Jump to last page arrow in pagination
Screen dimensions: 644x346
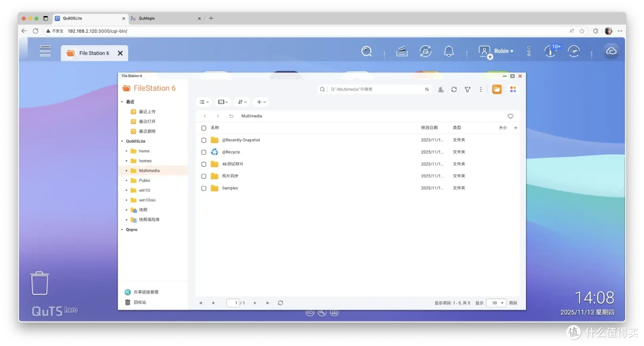(x=267, y=303)
